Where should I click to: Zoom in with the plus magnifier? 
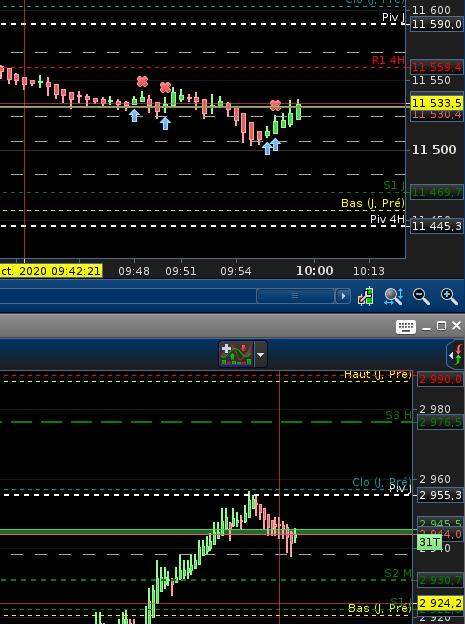click(x=449, y=296)
